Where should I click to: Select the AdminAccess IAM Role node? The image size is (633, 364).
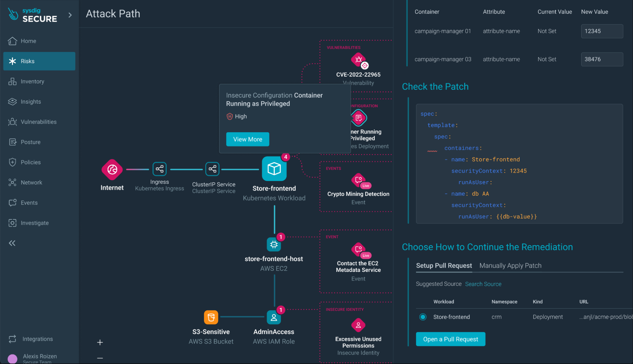[x=273, y=317]
